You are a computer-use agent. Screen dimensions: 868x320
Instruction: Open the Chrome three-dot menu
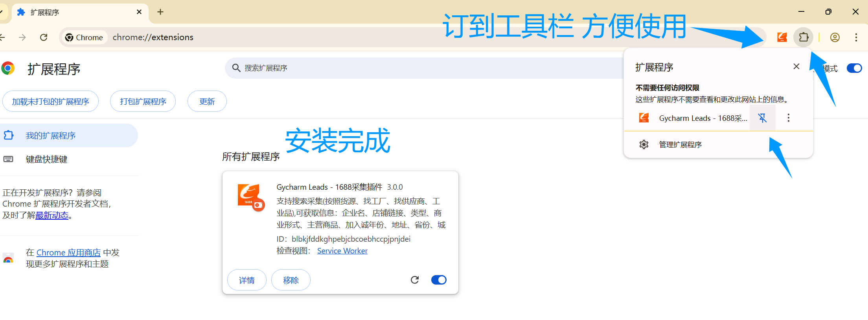click(856, 37)
